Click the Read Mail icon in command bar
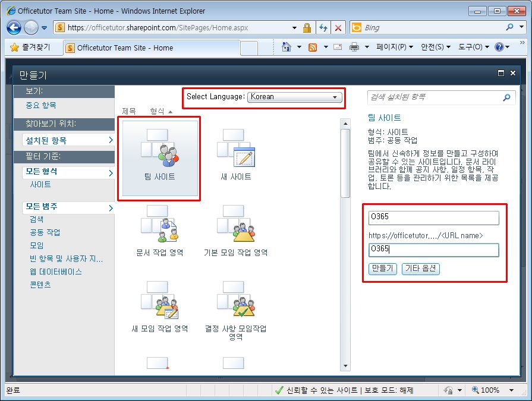 338,47
